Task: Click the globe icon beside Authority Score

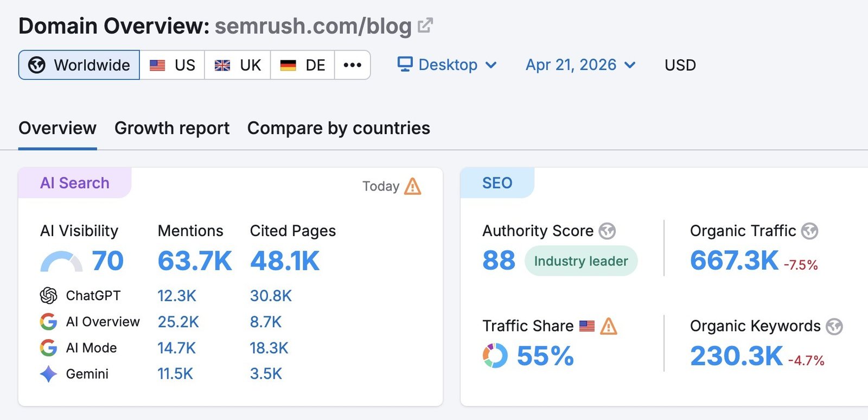Action: [x=607, y=231]
